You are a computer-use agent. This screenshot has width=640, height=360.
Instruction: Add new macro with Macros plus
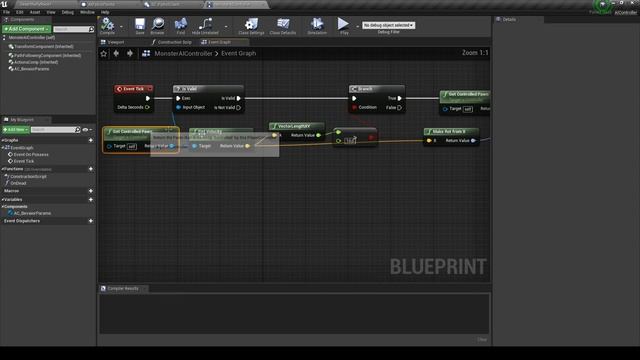pyautogui.click(x=91, y=191)
